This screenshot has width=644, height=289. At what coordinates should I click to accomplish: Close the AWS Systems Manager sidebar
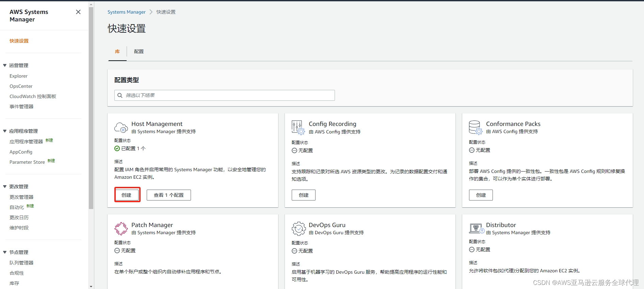[x=78, y=12]
